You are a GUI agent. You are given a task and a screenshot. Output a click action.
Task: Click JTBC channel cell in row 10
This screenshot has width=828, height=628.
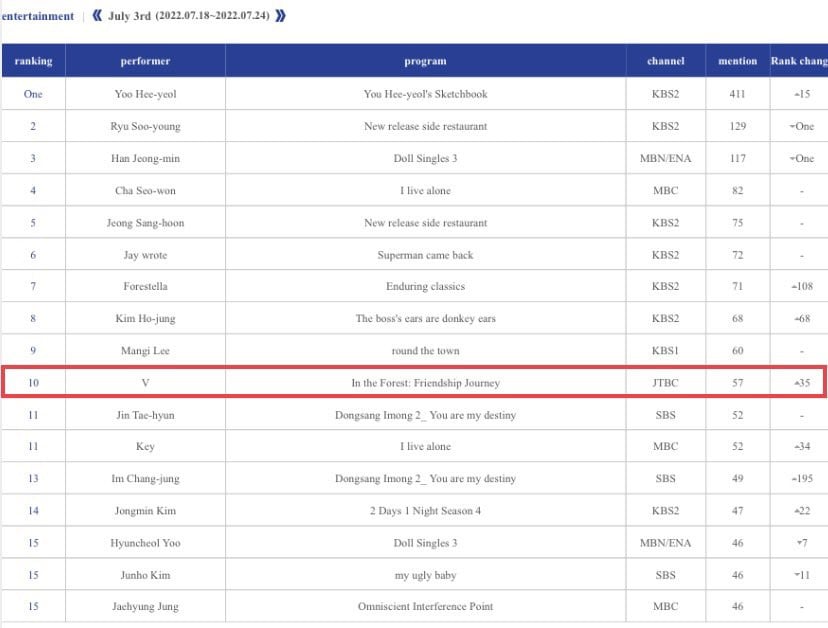pyautogui.click(x=665, y=383)
